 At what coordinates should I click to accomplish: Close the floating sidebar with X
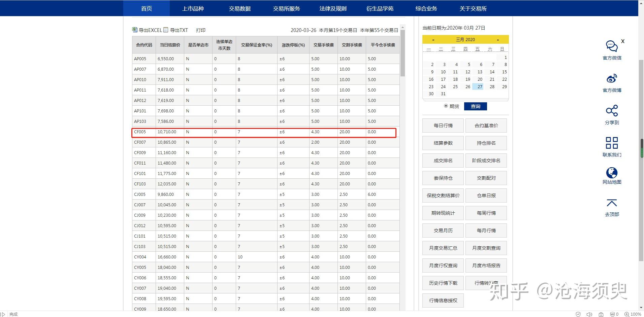point(623,41)
